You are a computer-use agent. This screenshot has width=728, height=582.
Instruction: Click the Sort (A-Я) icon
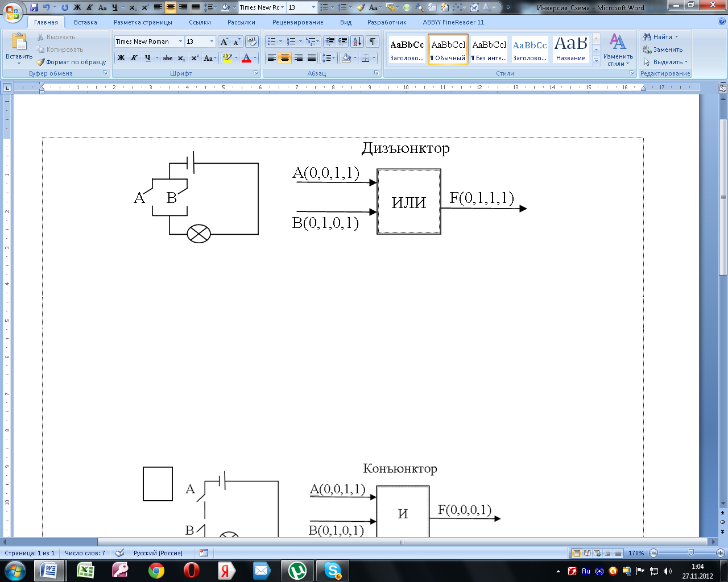click(x=357, y=41)
